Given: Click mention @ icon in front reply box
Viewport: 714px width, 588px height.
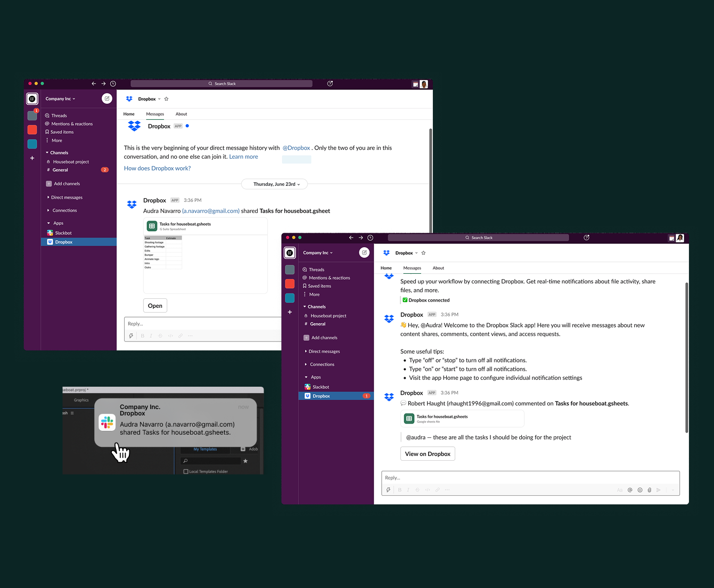Looking at the screenshot, I should tap(630, 490).
